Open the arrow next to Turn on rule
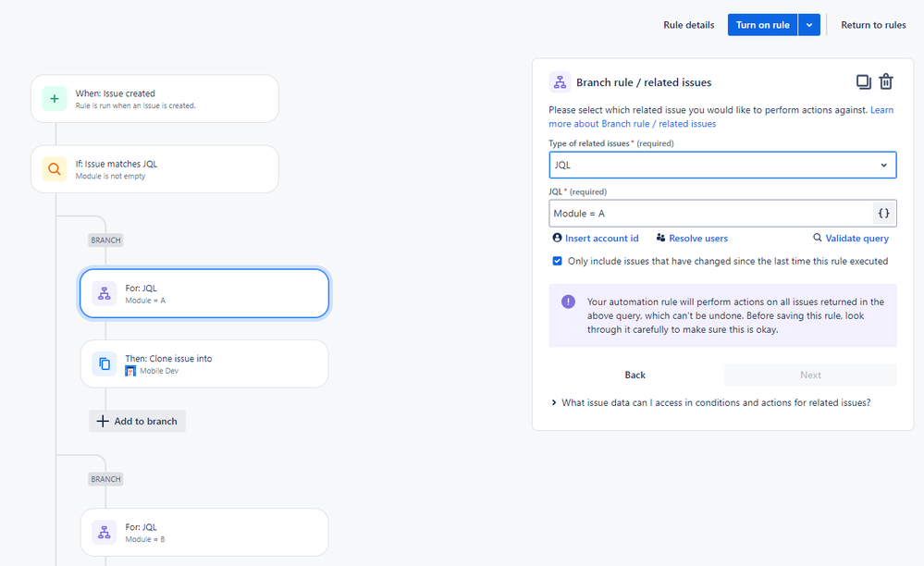The image size is (924, 566). click(809, 25)
